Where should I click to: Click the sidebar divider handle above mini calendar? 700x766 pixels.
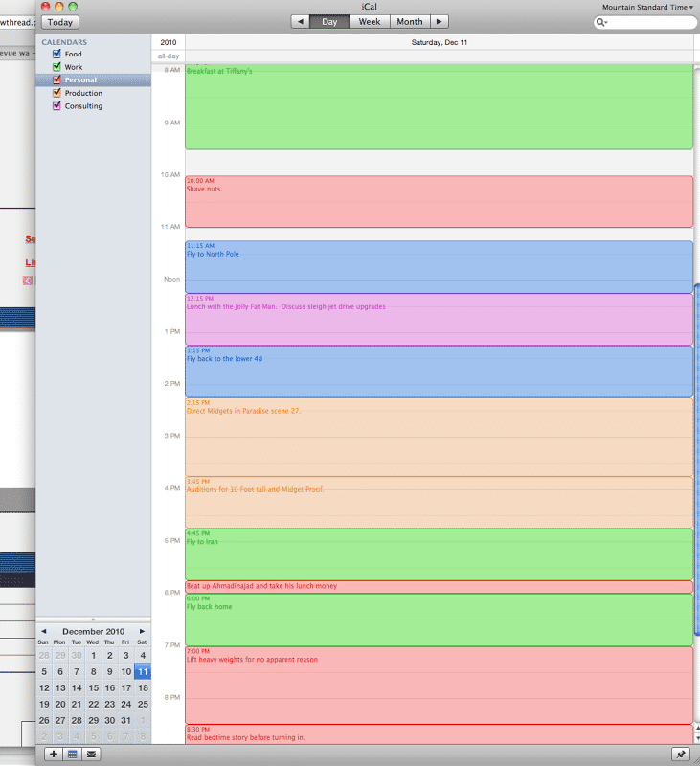coord(93,619)
